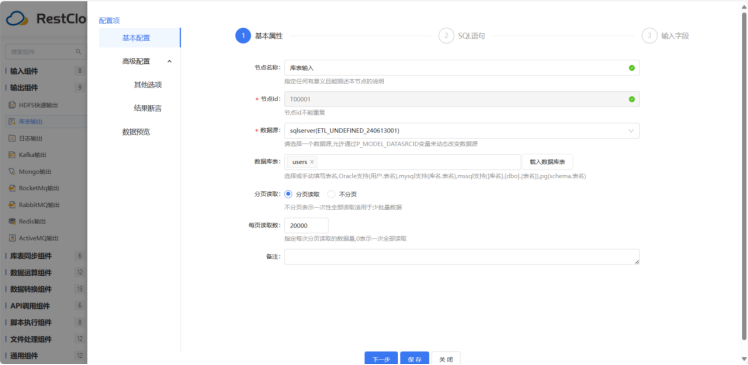Remove the users table tag

[312, 162]
